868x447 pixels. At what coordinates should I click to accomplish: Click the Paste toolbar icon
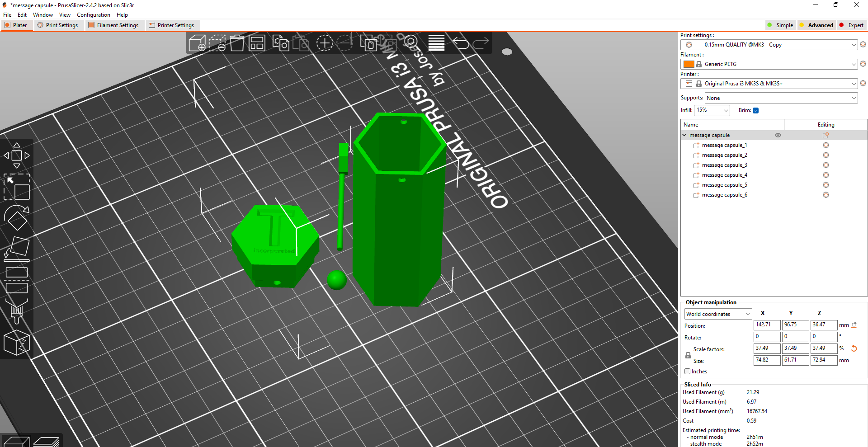coord(301,43)
